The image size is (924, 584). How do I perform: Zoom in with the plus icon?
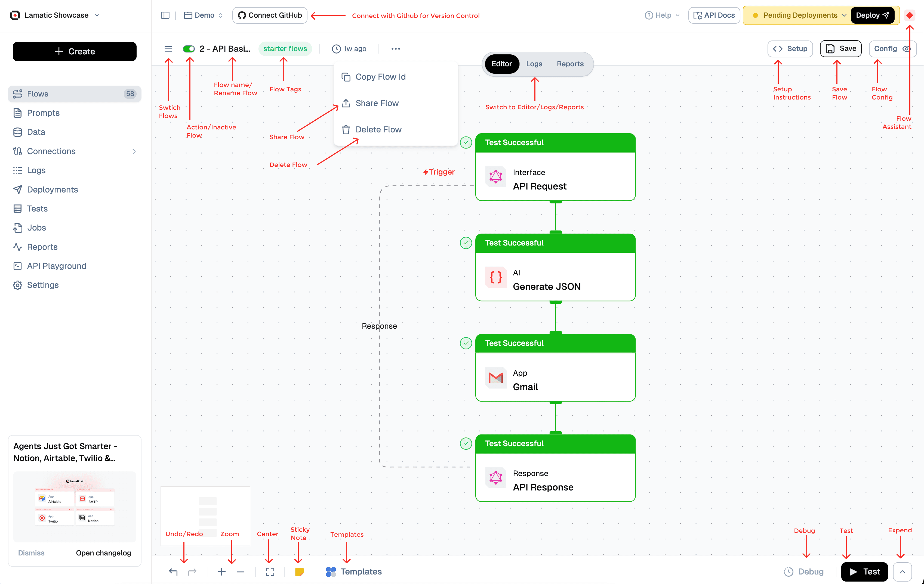221,572
